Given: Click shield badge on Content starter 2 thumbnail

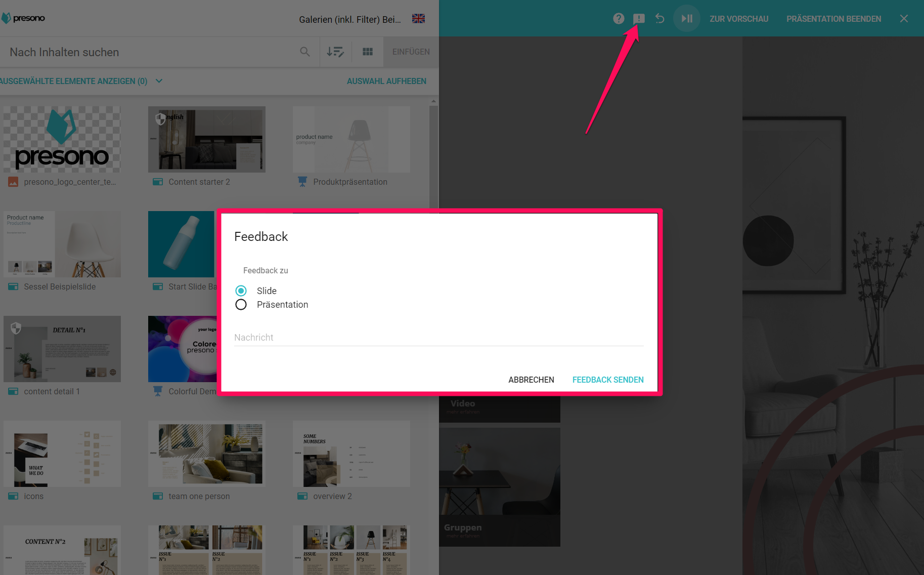Looking at the screenshot, I should tap(160, 119).
